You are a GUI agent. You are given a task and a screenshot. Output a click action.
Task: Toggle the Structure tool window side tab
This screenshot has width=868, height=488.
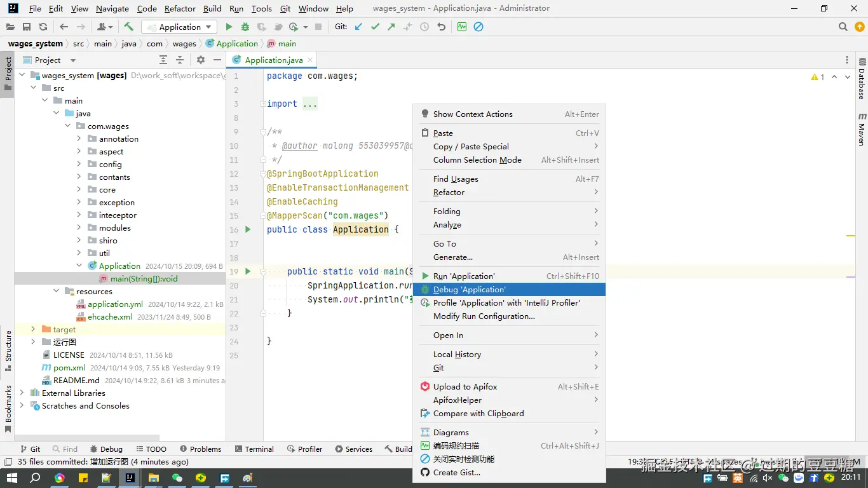[x=8, y=346]
